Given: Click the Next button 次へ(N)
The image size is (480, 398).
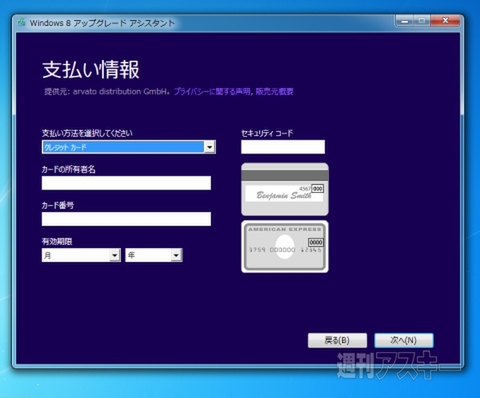Looking at the screenshot, I should click(404, 340).
